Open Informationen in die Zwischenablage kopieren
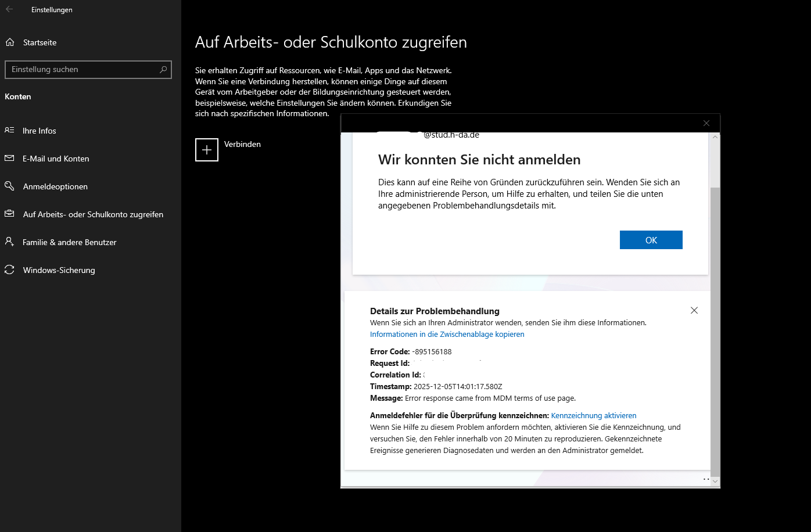The height and width of the screenshot is (532, 811). pyautogui.click(x=447, y=334)
